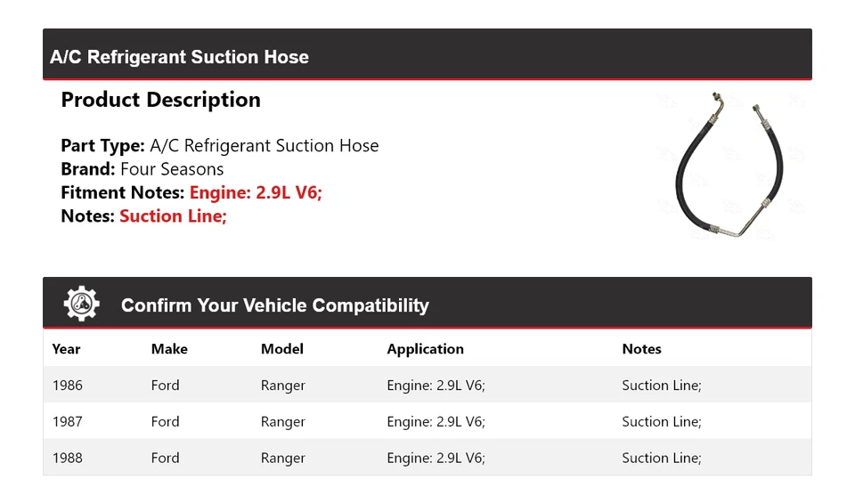Viewport: 855px width, 504px height.
Task: Click the Brand: Four Seasons text
Action: click(x=142, y=169)
